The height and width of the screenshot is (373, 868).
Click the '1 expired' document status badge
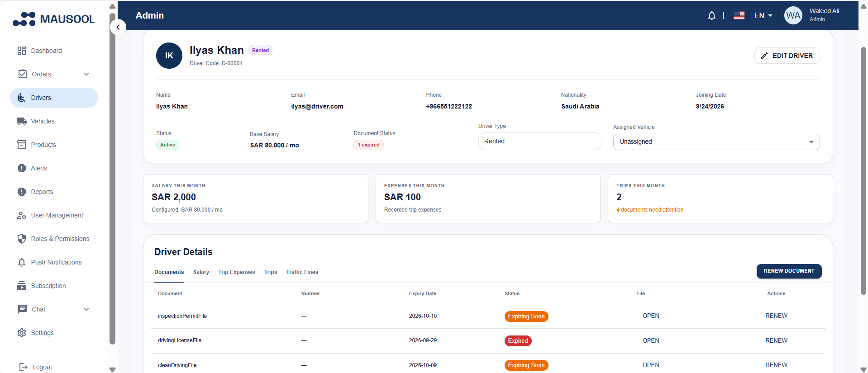(368, 145)
